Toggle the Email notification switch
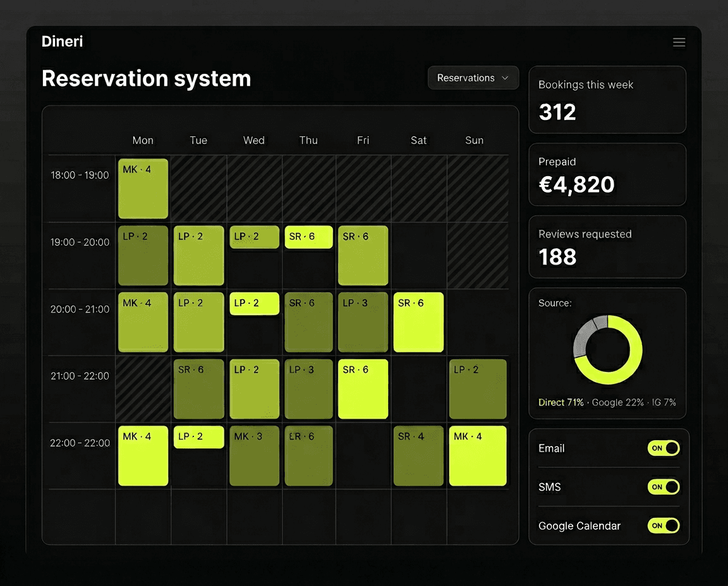The width and height of the screenshot is (728, 586). [x=664, y=448]
